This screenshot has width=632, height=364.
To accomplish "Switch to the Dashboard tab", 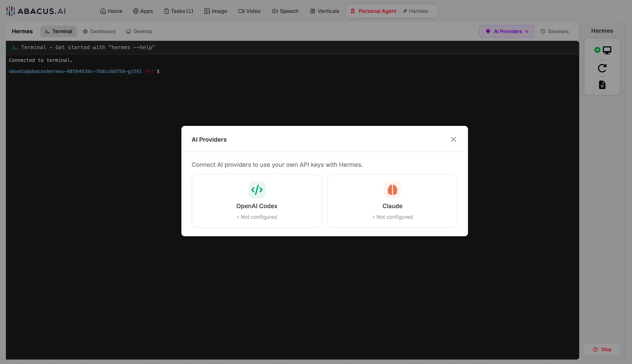I will click(x=99, y=31).
